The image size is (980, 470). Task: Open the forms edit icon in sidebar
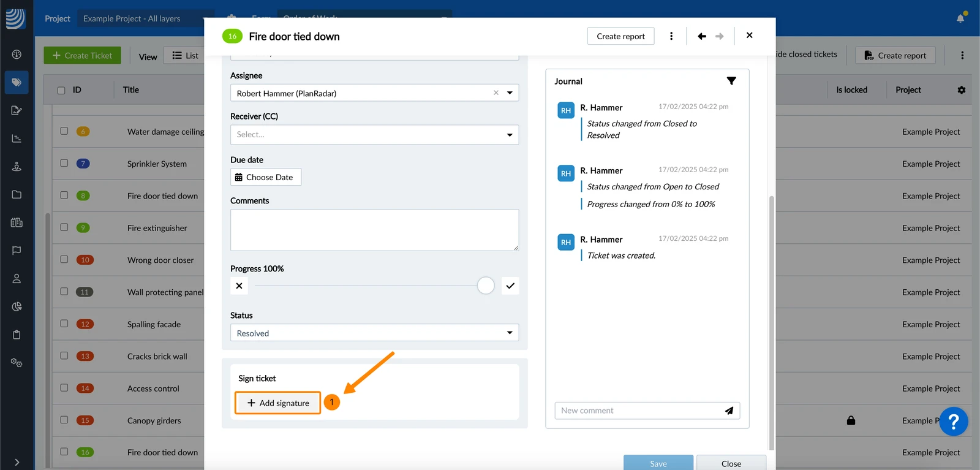(17, 110)
